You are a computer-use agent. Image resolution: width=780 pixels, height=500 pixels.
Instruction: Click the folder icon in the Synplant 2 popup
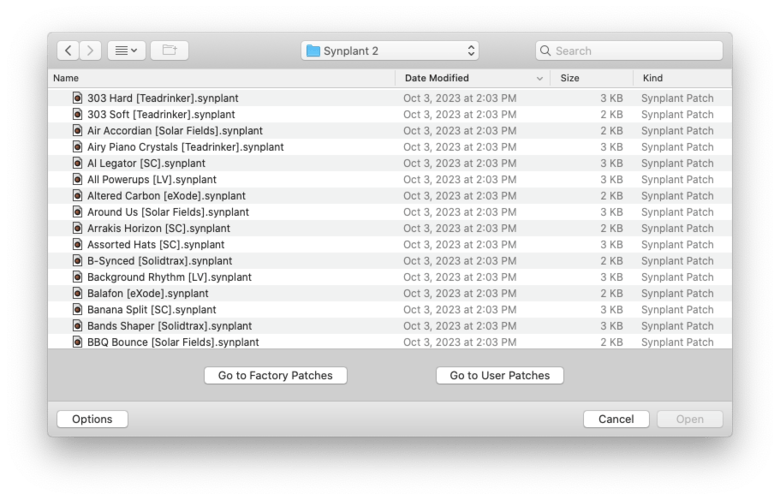click(x=313, y=51)
